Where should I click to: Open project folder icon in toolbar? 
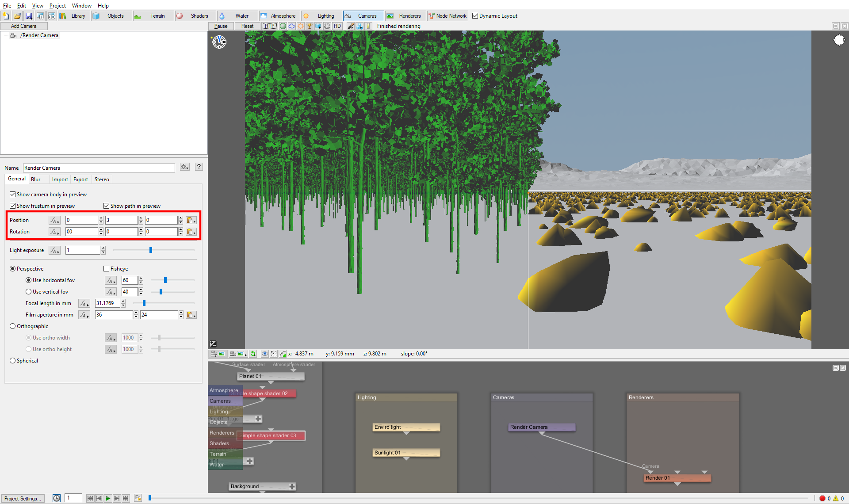[x=17, y=16]
